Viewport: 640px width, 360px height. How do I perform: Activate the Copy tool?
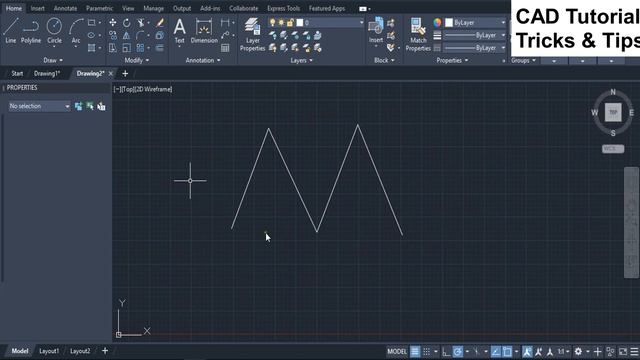pyautogui.click(x=113, y=36)
